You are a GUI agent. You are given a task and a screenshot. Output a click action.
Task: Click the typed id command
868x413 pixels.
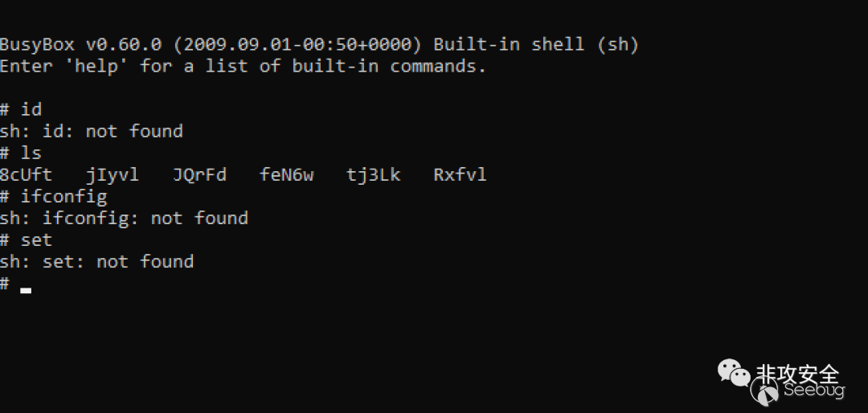click(x=31, y=109)
